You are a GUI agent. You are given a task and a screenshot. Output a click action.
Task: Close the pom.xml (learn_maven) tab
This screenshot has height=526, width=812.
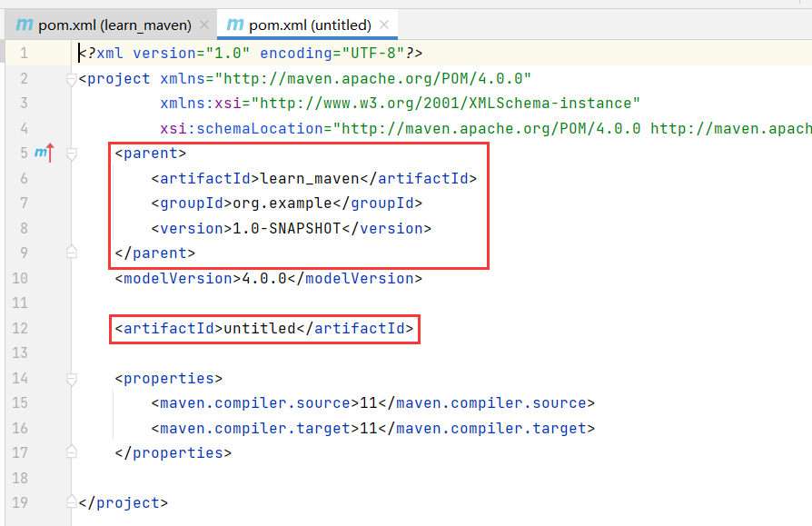tap(203, 25)
